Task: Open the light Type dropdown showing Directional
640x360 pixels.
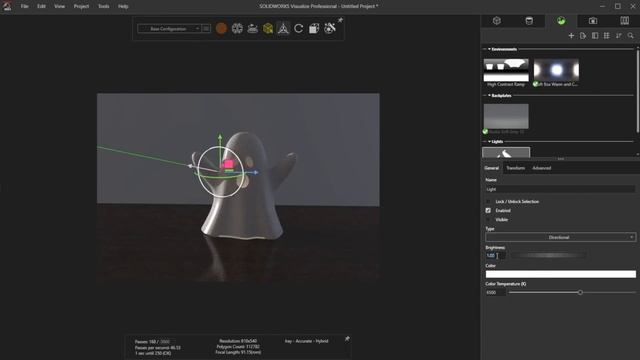Action: click(560, 237)
